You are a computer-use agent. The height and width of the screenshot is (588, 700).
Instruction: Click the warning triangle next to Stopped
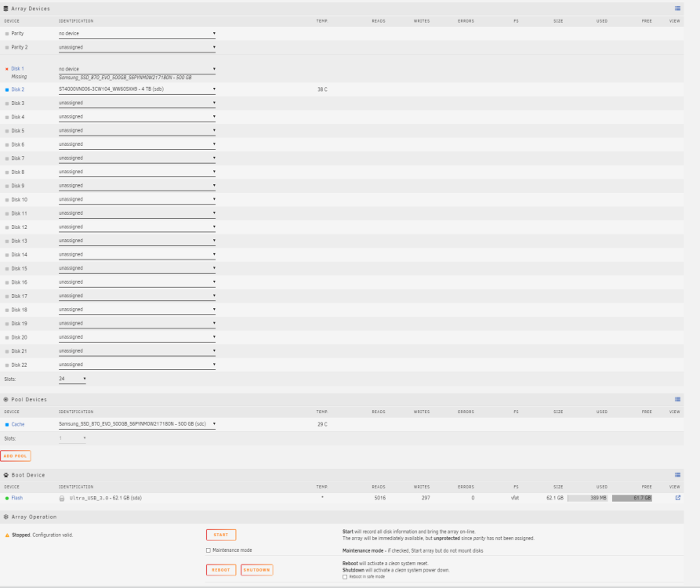7,535
